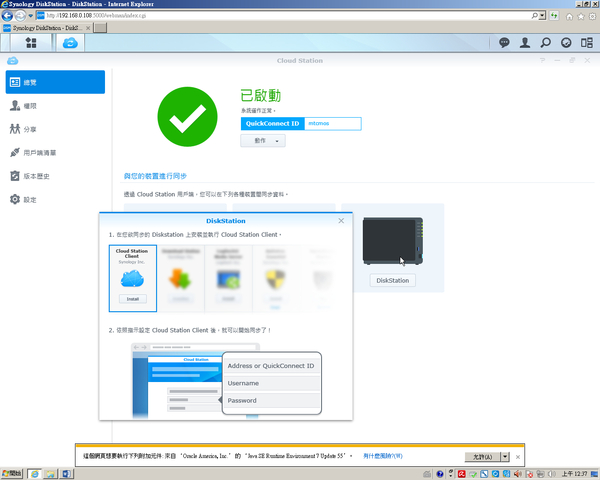Dismiss the Java add-on notification bar

518,457
